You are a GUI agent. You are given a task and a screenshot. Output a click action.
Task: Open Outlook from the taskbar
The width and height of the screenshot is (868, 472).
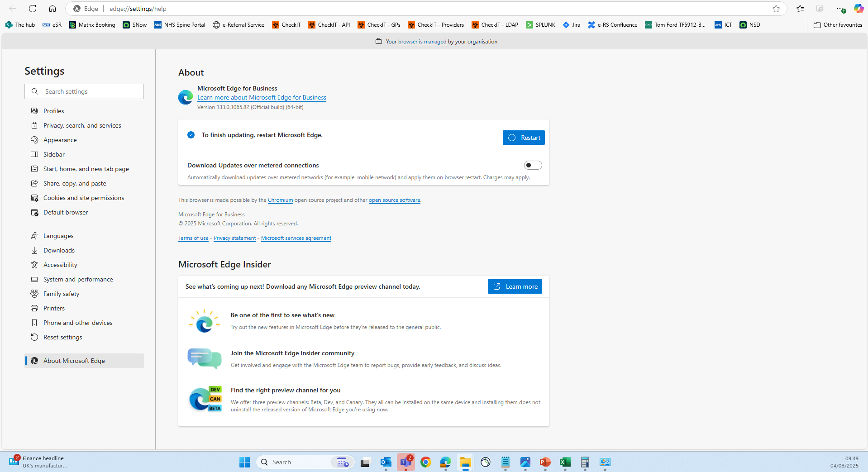click(x=386, y=462)
